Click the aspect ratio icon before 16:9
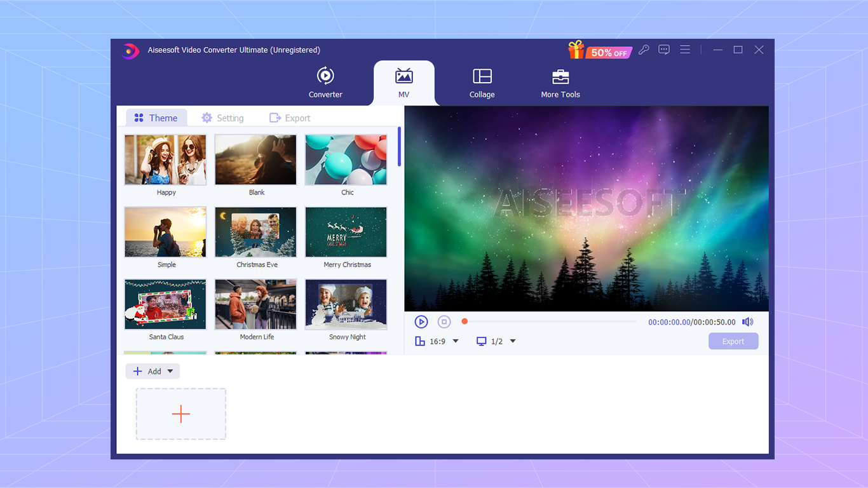This screenshot has width=868, height=488. [x=420, y=341]
